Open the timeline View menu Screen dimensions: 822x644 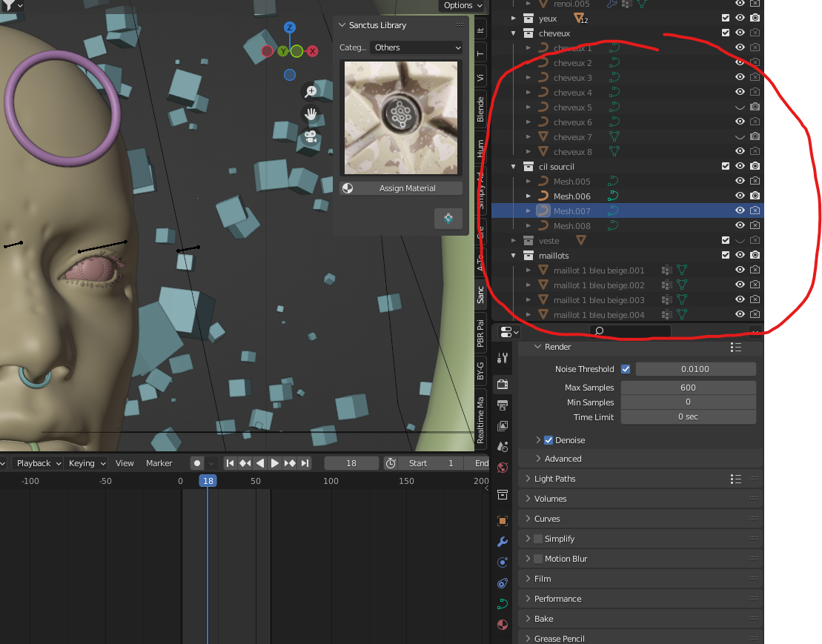click(x=125, y=463)
